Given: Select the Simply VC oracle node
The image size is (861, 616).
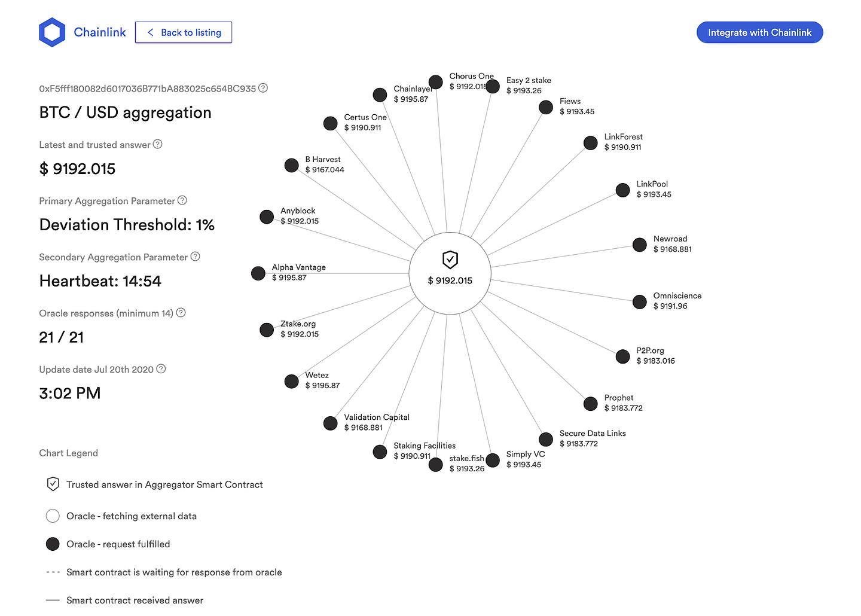Looking at the screenshot, I should [493, 461].
